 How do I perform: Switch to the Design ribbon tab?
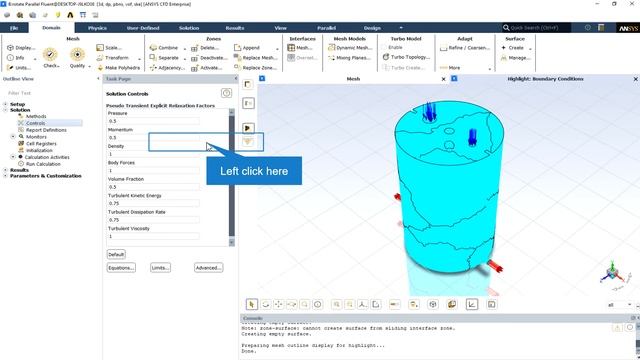[372, 28]
